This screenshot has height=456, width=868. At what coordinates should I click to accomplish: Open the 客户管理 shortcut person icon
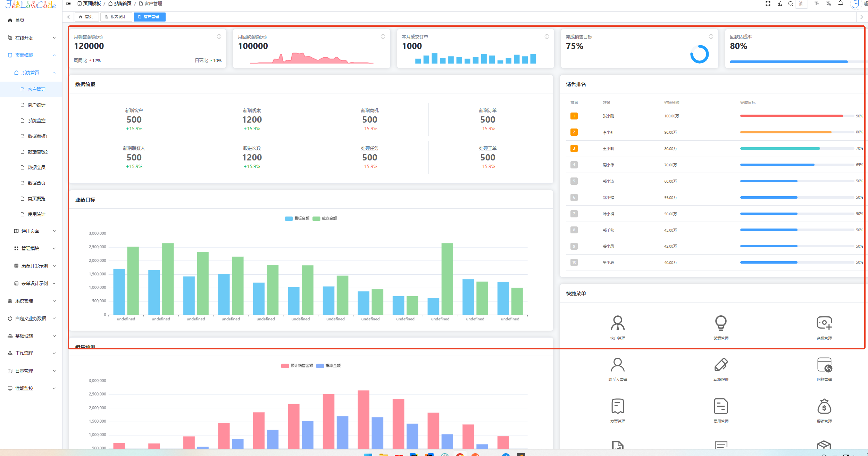[x=617, y=323]
